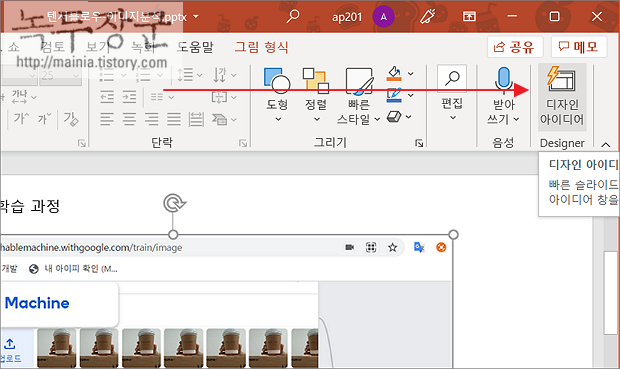Click the picture rotation handle
620x369 pixels.
click(174, 203)
